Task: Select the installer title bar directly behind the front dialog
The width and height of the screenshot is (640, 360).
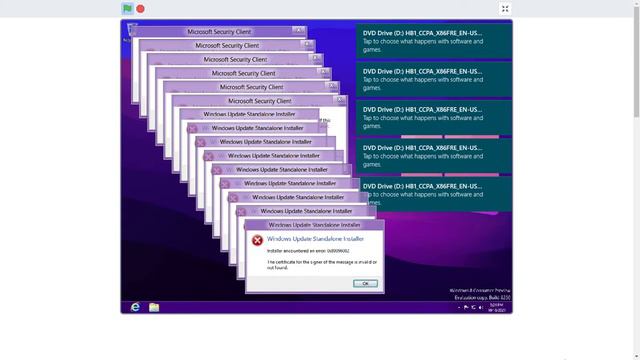Action: [x=306, y=211]
